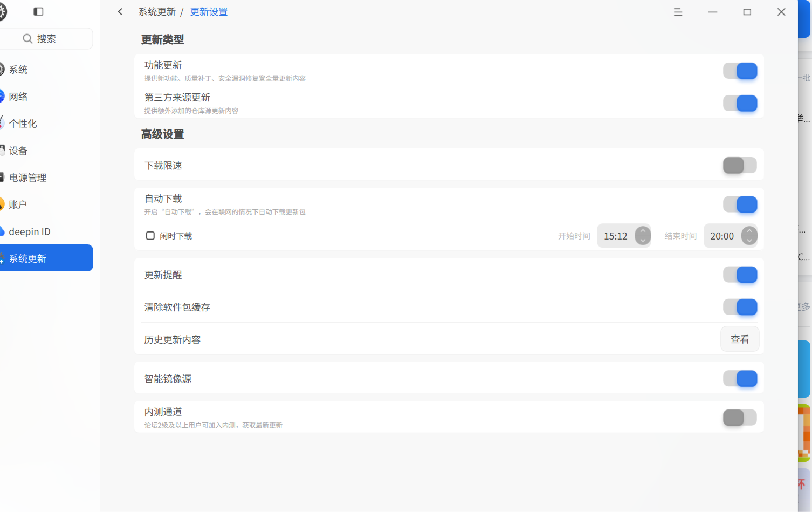Open 系统 in sidebar
This screenshot has height=512, width=812.
(45, 70)
